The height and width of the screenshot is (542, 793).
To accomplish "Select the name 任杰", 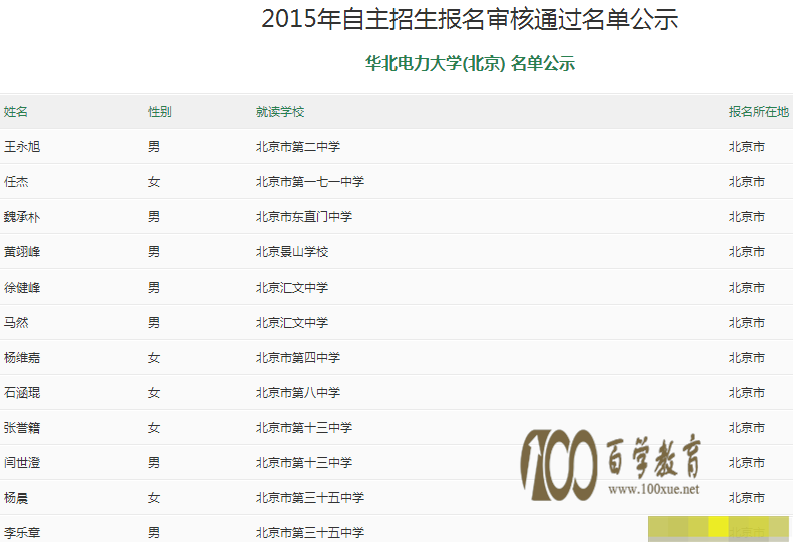I will pos(16,182).
